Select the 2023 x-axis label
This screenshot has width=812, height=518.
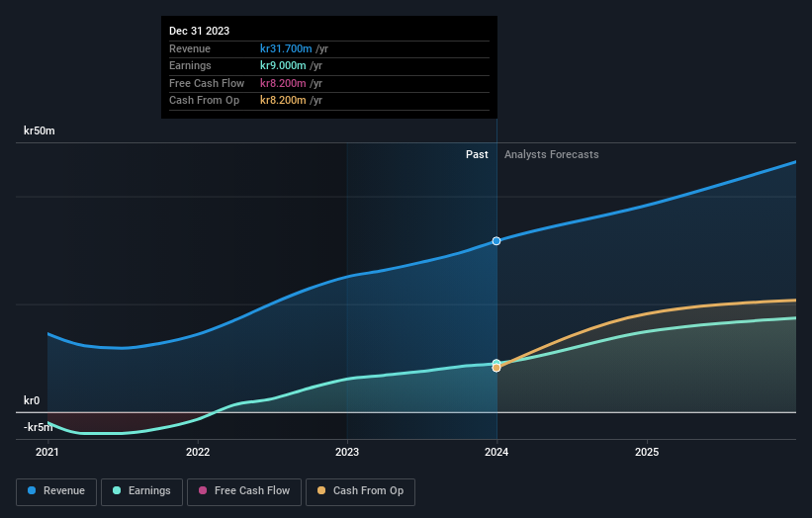click(347, 453)
